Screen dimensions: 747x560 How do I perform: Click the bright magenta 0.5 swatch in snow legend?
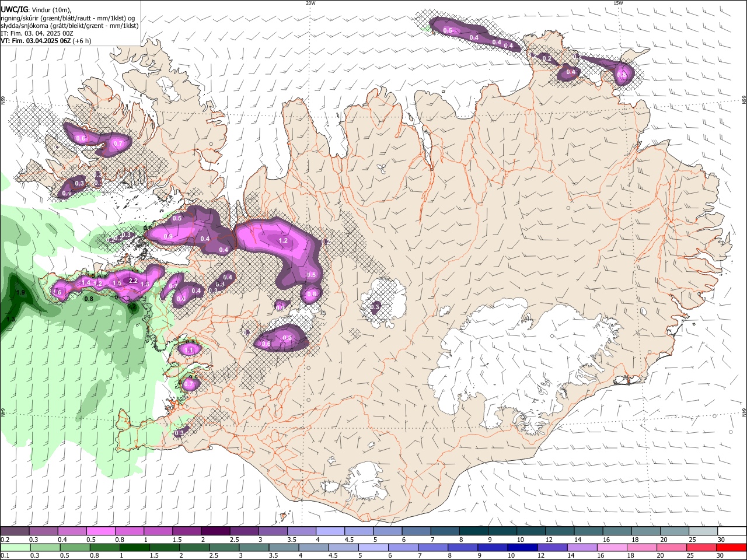[100, 531]
